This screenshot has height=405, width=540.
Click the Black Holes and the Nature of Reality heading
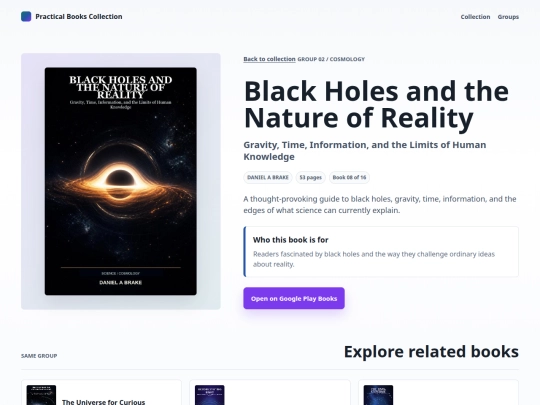click(x=376, y=105)
